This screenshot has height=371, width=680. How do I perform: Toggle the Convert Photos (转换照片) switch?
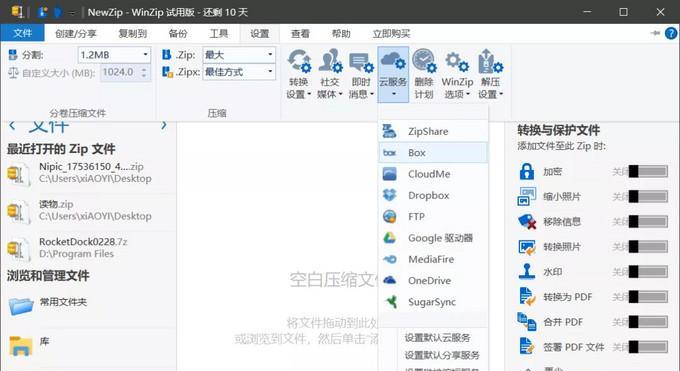[648, 247]
